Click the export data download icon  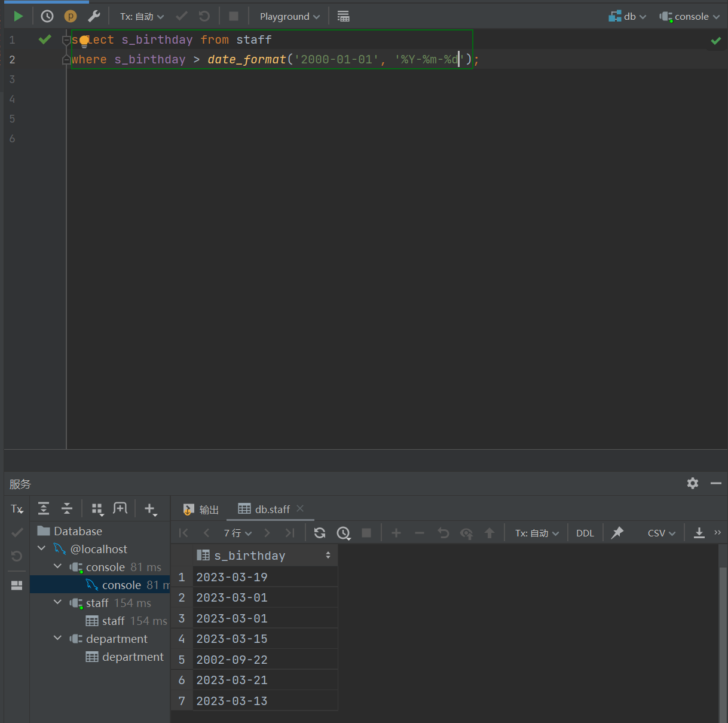pos(699,533)
